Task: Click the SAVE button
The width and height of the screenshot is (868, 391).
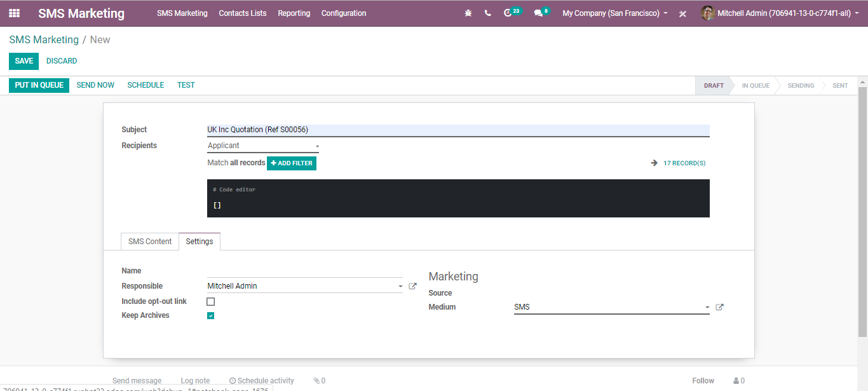Action: tap(24, 61)
